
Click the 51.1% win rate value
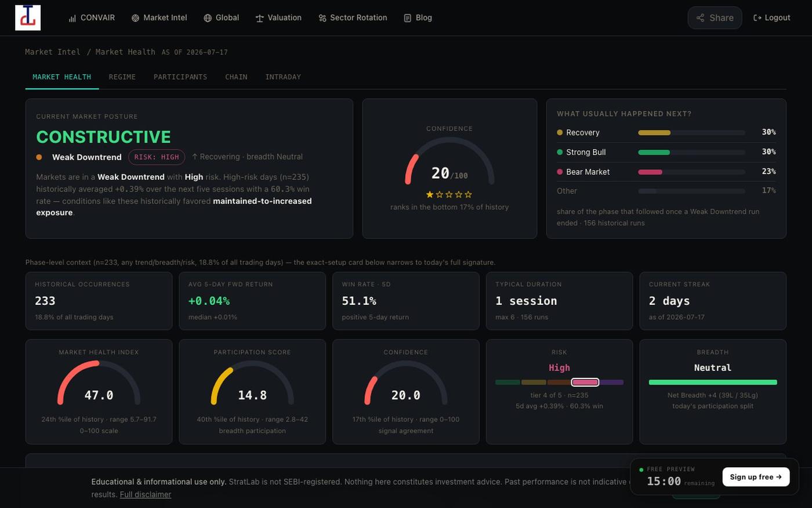[x=359, y=301]
